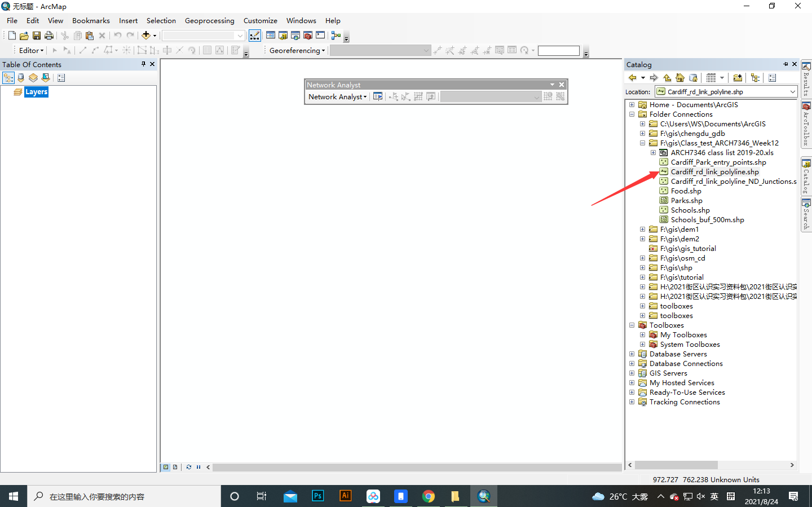This screenshot has width=812, height=507.
Task: Click the Add Data icon
Action: coord(147,35)
